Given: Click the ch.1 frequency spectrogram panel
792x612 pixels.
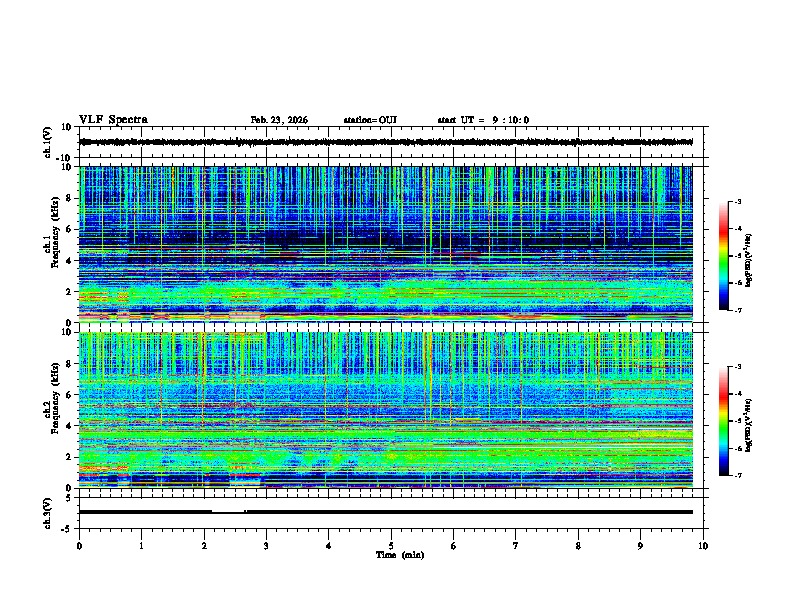Looking at the screenshot, I should click(386, 244).
